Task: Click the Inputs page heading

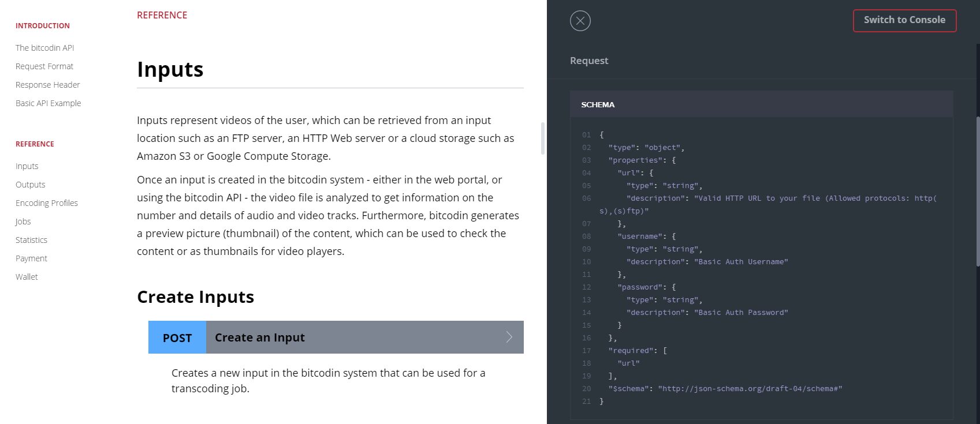Action: [x=170, y=69]
